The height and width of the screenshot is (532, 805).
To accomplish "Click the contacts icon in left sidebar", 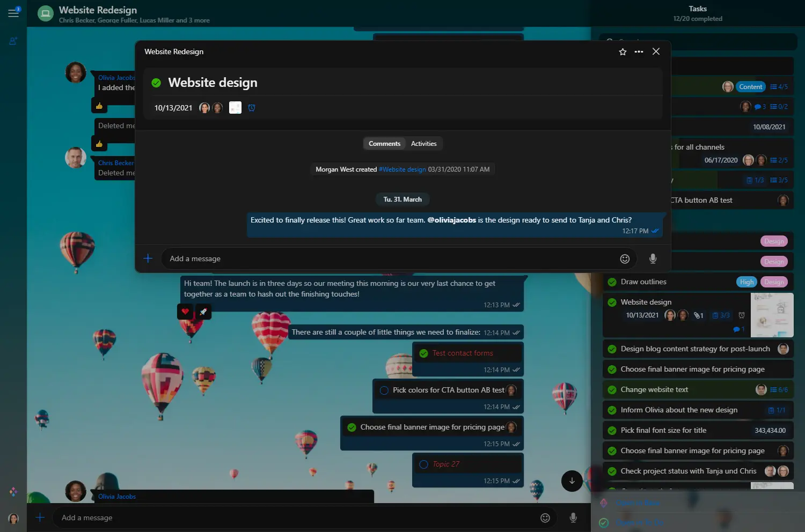I will pos(13,41).
